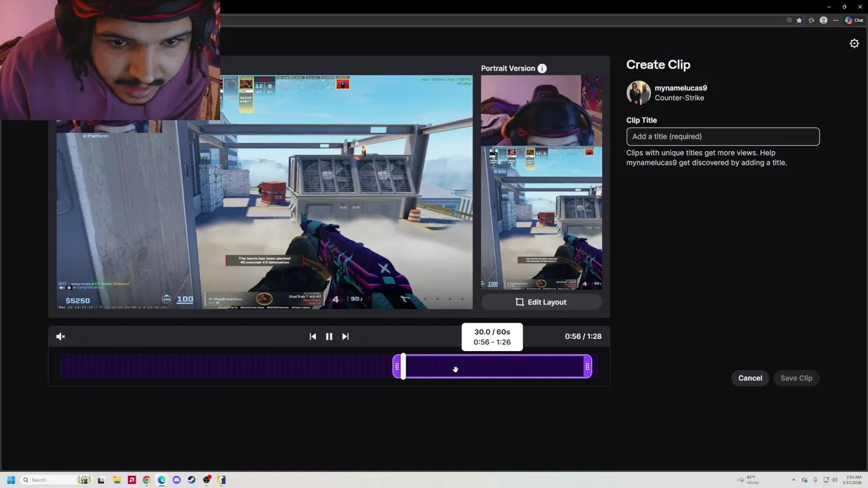
Task: Open the browser favorites list icon
Action: (x=811, y=20)
